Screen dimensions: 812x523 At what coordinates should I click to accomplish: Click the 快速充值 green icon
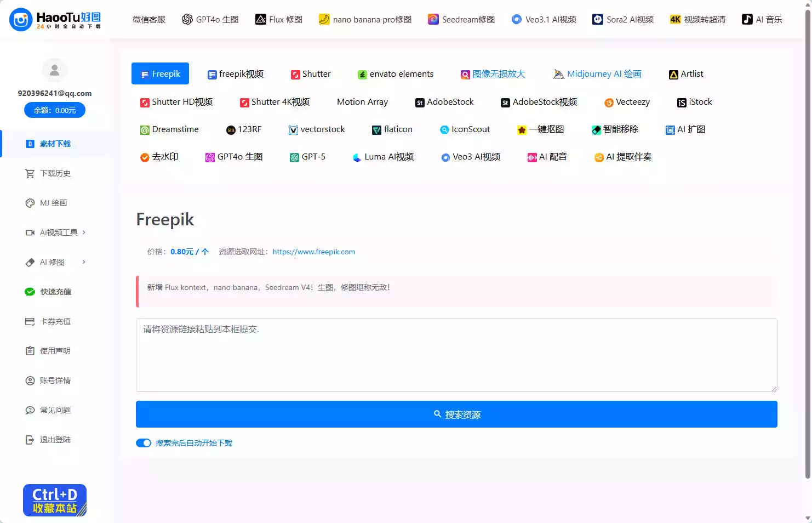pos(30,292)
